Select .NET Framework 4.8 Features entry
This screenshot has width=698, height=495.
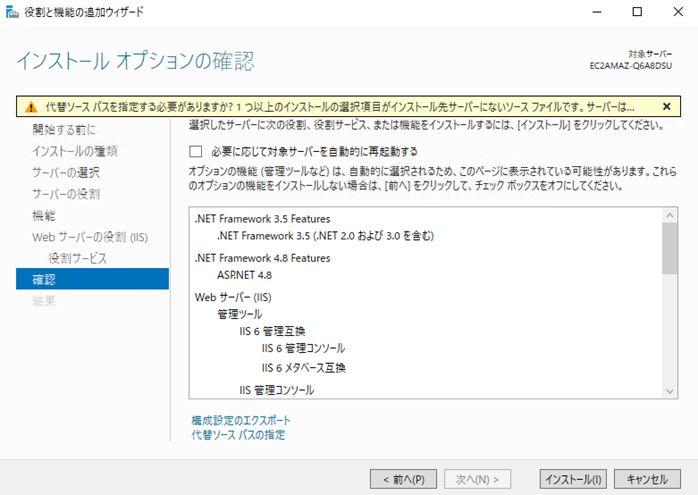(x=262, y=258)
